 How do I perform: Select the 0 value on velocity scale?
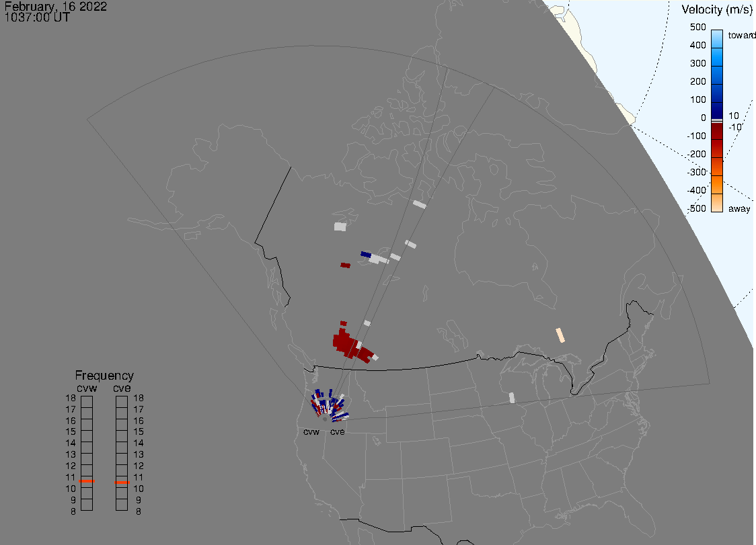[704, 118]
